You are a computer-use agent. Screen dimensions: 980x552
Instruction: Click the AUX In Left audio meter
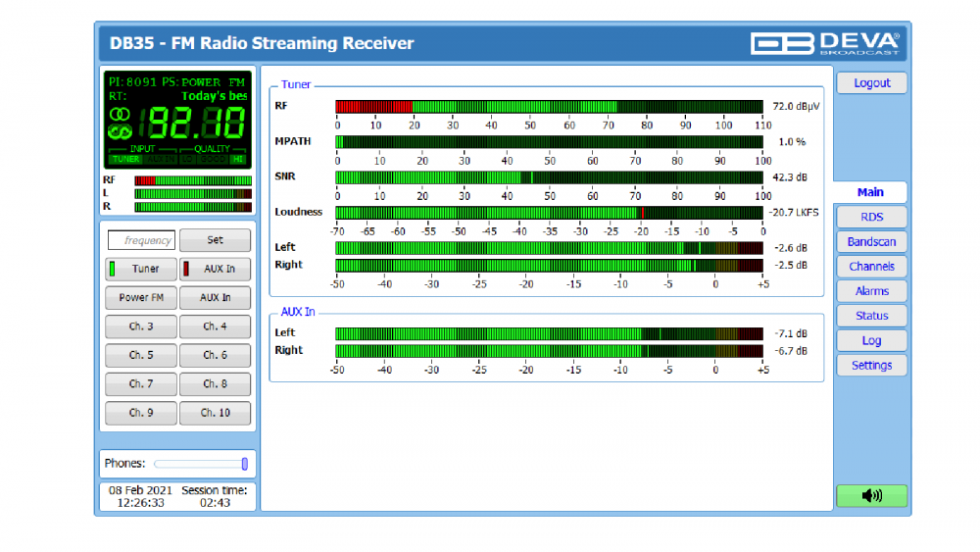coord(549,333)
